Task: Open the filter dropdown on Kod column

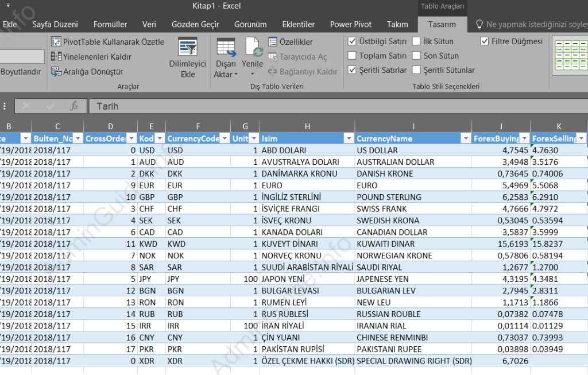Action: (160, 138)
